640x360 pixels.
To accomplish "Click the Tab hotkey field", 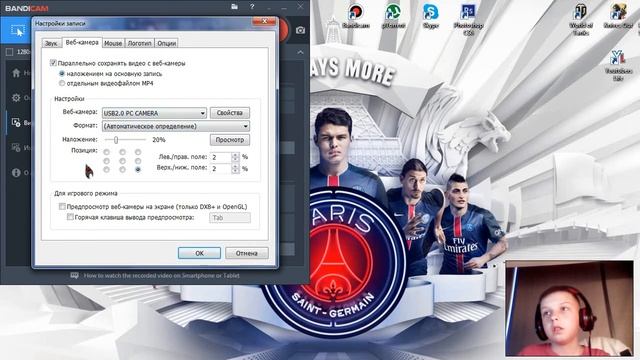I will click(230, 218).
